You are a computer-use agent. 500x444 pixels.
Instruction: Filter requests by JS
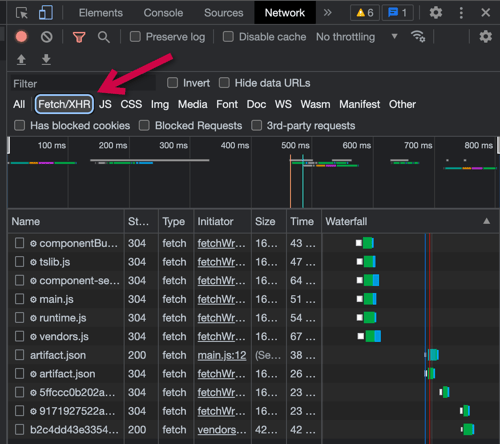tap(105, 104)
